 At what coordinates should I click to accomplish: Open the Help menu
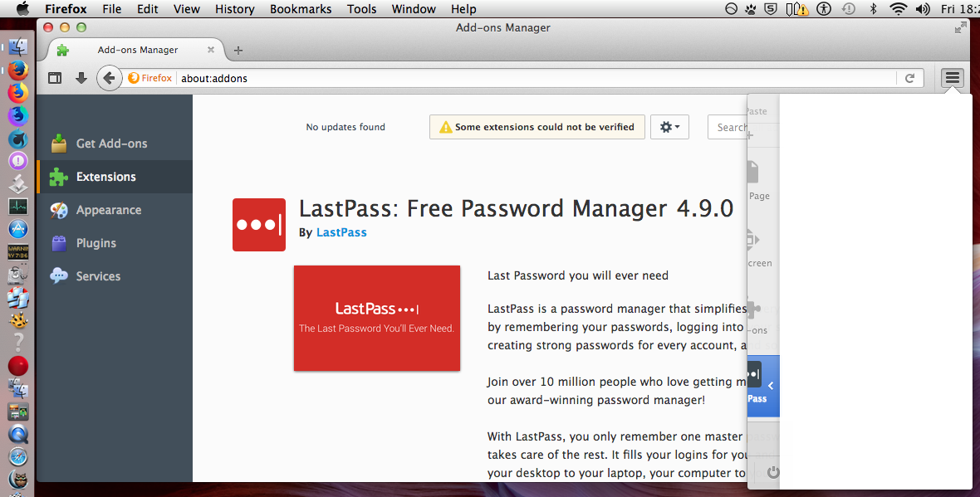coord(463,9)
